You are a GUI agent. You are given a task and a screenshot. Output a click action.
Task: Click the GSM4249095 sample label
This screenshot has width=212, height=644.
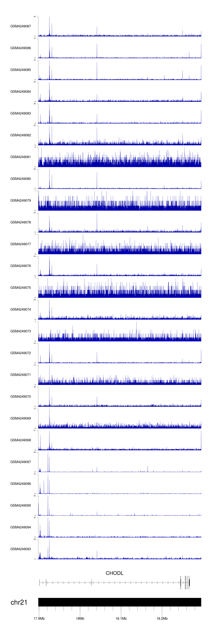click(20, 505)
